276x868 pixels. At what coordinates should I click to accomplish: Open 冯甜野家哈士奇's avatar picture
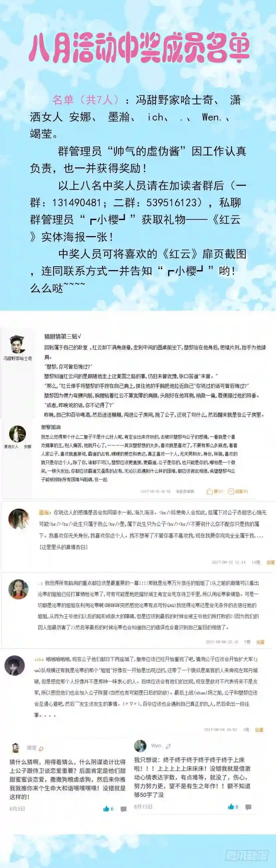point(17,344)
